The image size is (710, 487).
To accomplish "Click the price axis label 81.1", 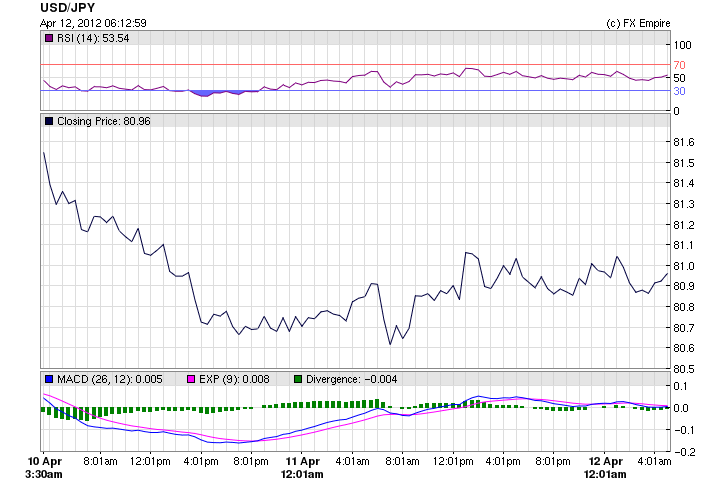I will coord(684,245).
